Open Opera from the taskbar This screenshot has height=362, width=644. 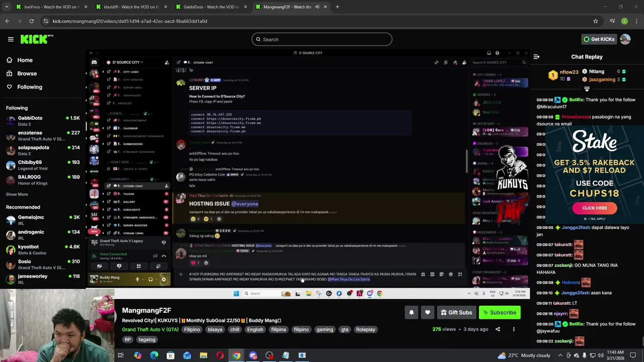220,355
